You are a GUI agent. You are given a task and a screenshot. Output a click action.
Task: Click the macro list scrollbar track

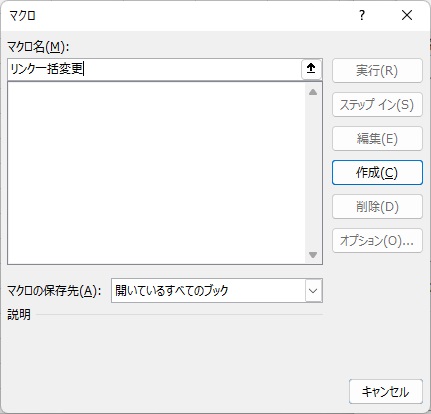pyautogui.click(x=313, y=173)
